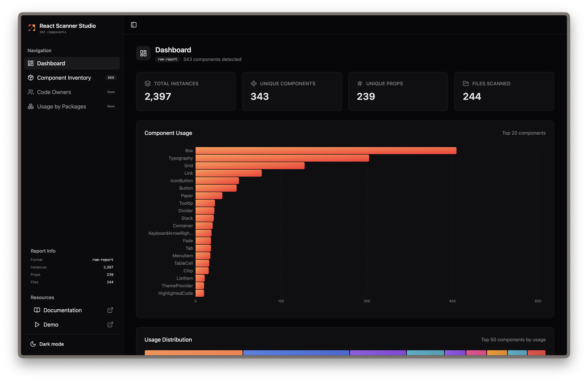Toggle Dark mode in the sidebar
The height and width of the screenshot is (382, 588).
51,344
